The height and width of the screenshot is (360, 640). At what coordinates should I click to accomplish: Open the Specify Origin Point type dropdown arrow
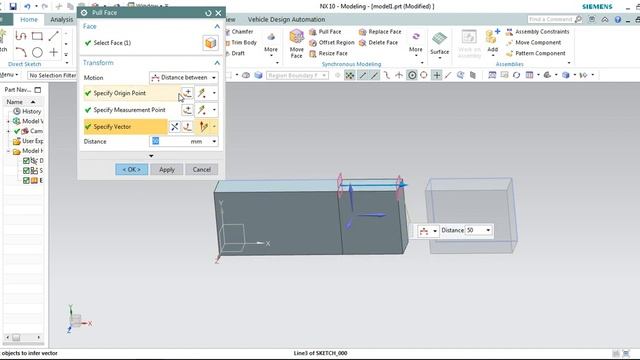[x=214, y=93]
